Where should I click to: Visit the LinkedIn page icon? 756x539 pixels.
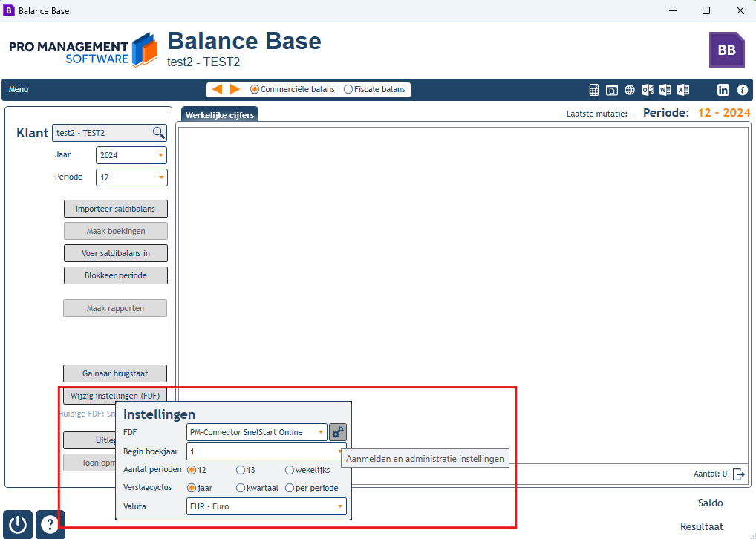tap(723, 90)
